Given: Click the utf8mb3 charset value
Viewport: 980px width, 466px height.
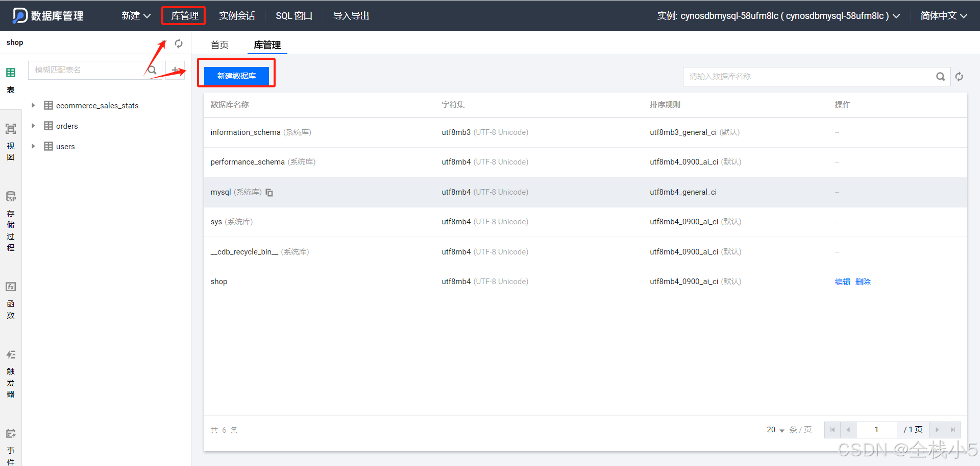Looking at the screenshot, I should tap(456, 132).
